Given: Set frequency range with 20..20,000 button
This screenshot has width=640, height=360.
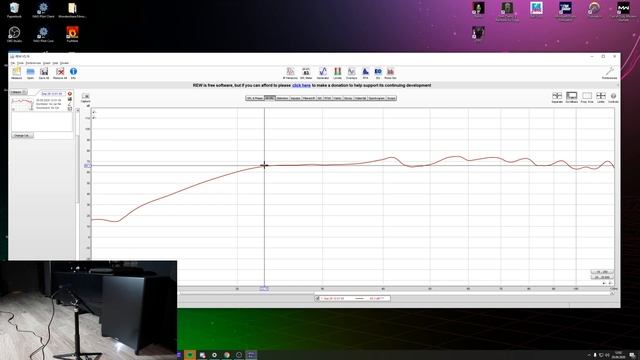Looking at the screenshot, I should coord(602,277).
